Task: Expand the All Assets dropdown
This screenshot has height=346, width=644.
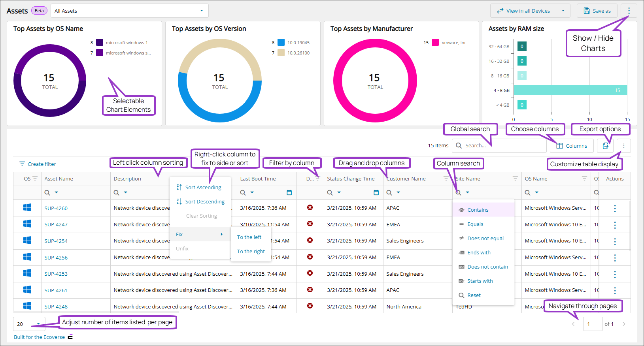Action: pyautogui.click(x=202, y=11)
